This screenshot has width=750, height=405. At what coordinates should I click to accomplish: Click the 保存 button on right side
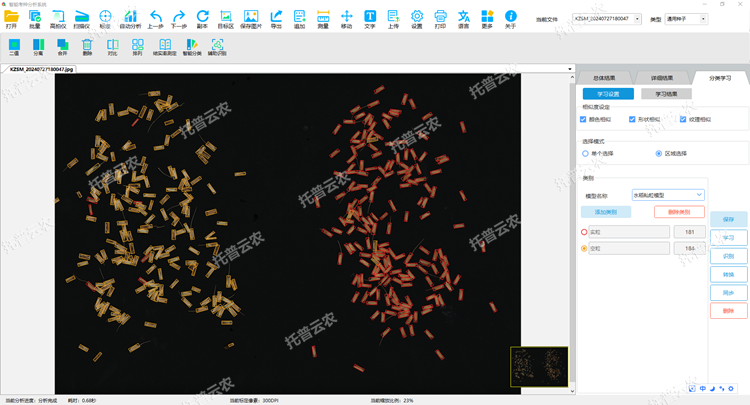728,219
